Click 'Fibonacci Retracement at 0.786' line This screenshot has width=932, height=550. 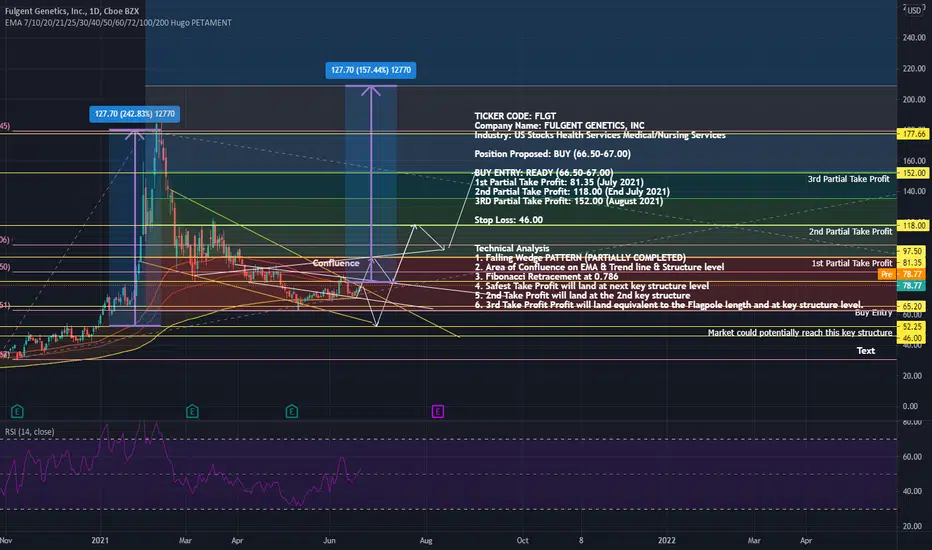click(546, 276)
